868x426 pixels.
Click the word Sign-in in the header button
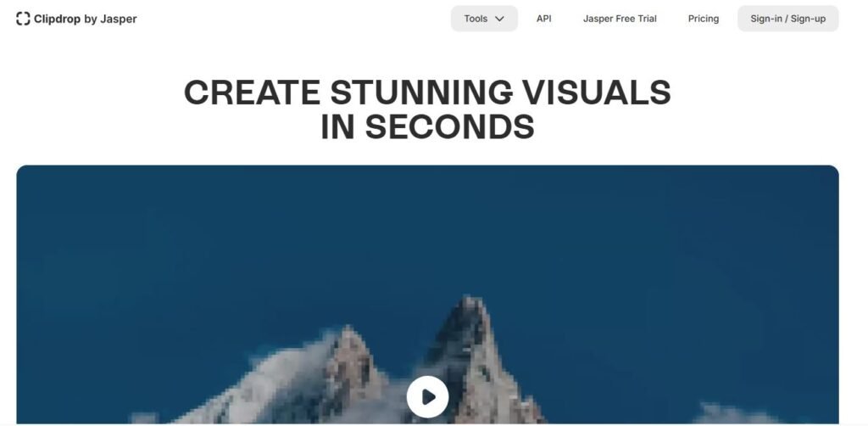[x=766, y=19]
